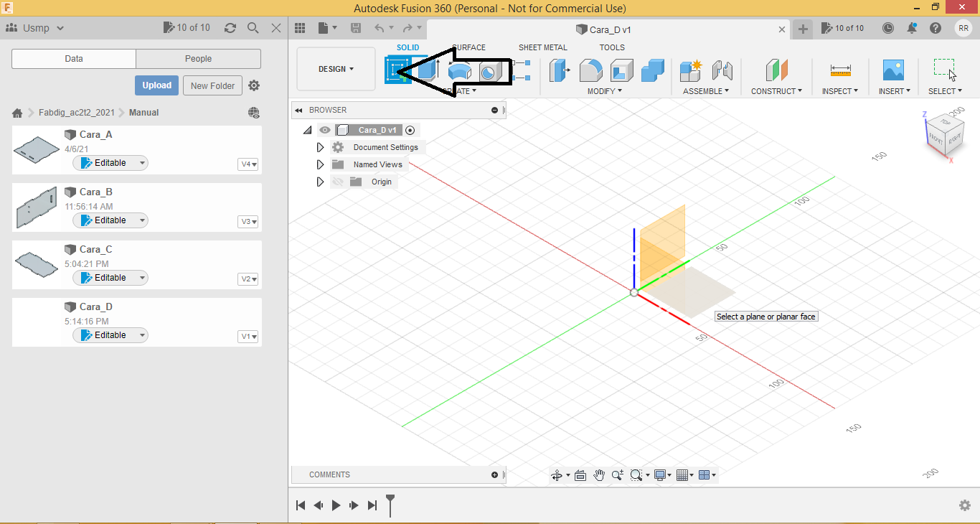Screen dimensions: 980x524
Task: Click the Insert image icon
Action: (893, 70)
